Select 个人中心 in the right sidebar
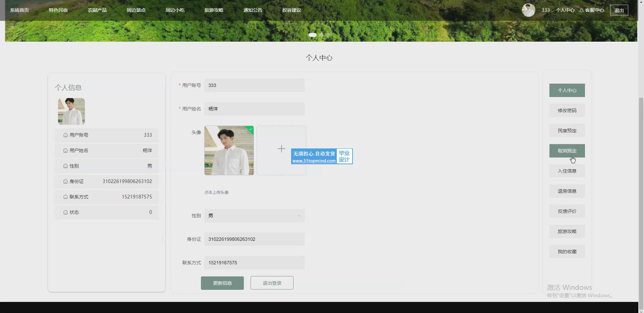644x313 pixels. click(567, 90)
